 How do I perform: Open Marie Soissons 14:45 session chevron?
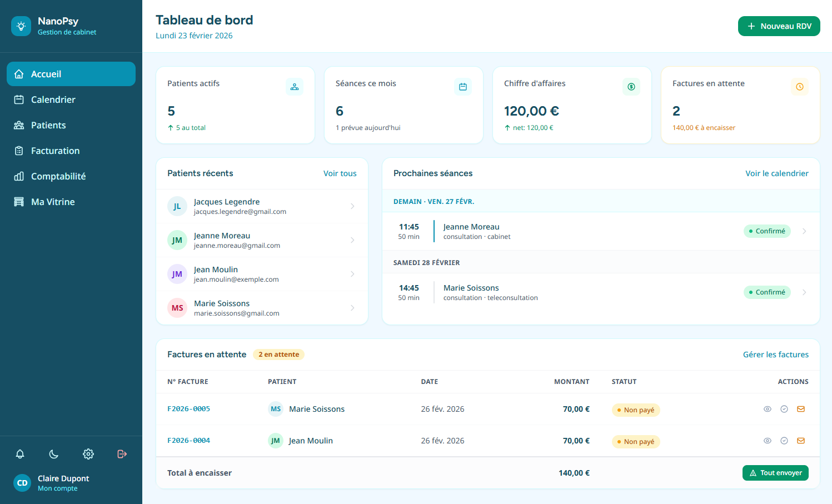coord(804,292)
